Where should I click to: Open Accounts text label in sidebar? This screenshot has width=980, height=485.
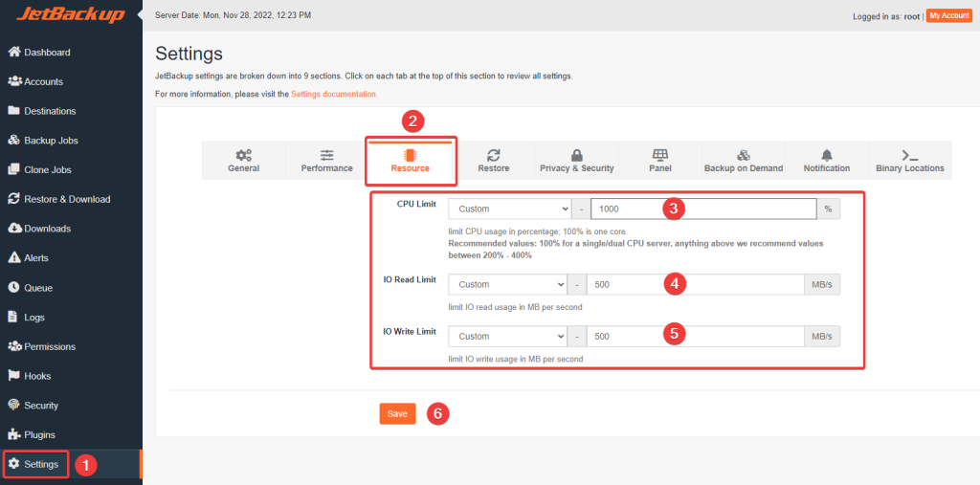tap(44, 82)
